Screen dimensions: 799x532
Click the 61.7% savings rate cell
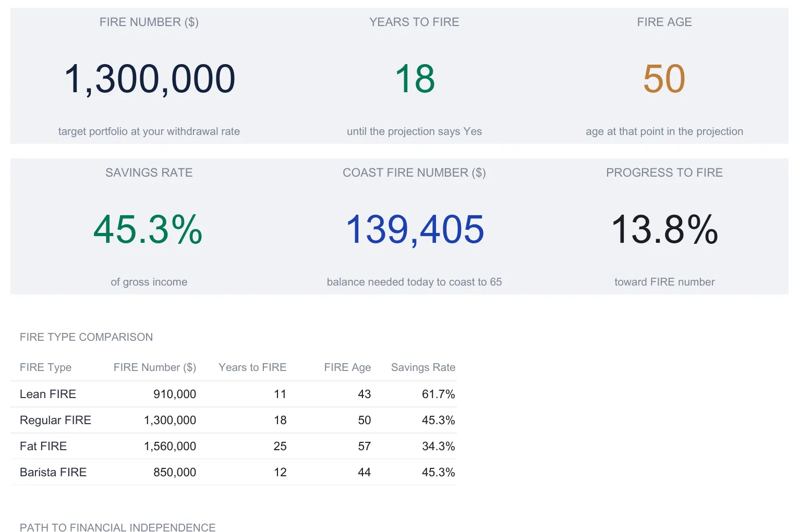click(x=439, y=394)
